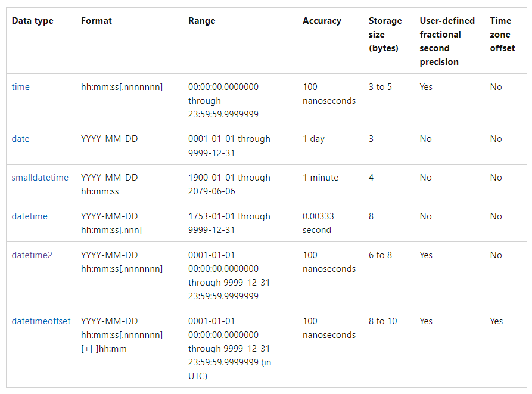Open the "time" data type link
This screenshot has height=394, width=532.
(20, 87)
